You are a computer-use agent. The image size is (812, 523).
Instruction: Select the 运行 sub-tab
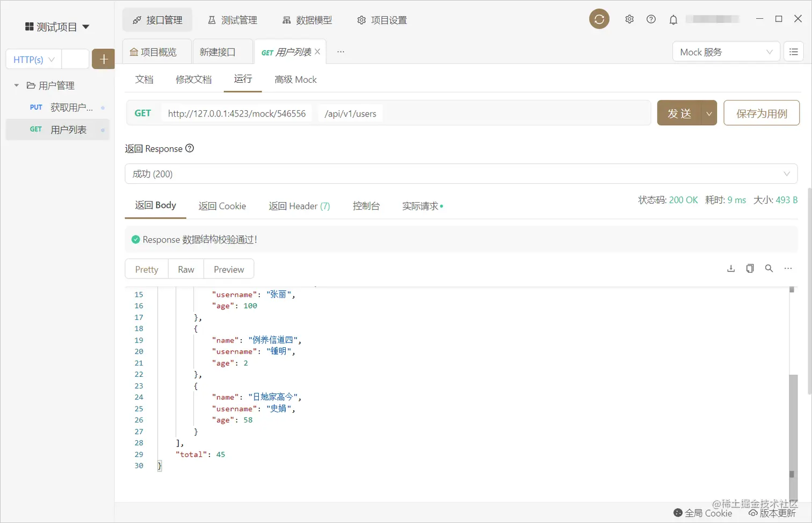[x=243, y=79]
